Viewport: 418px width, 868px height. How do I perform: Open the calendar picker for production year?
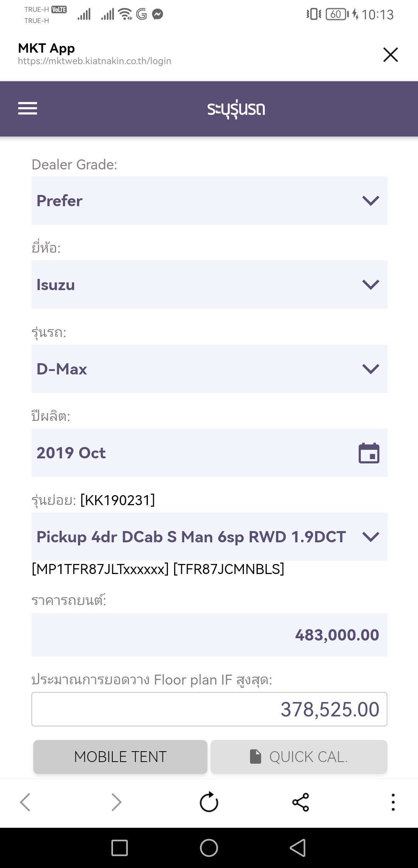coord(369,453)
